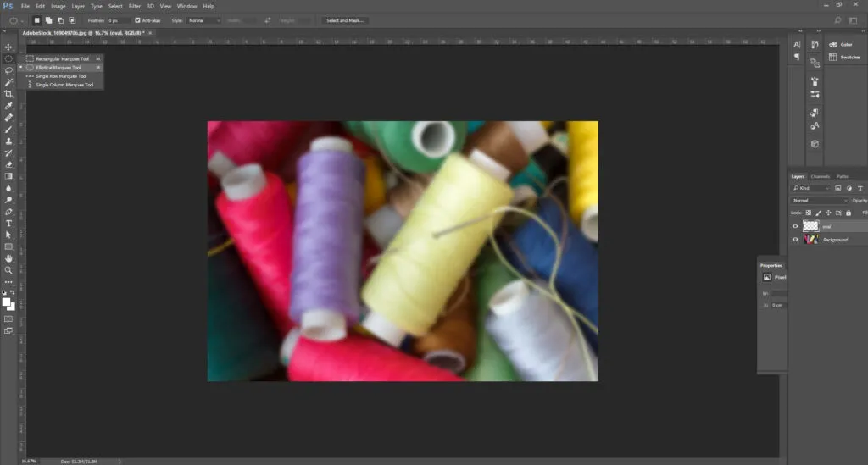Toggle the Anti-alias checkbox
Viewport: 868px width, 465px height.
(x=137, y=20)
